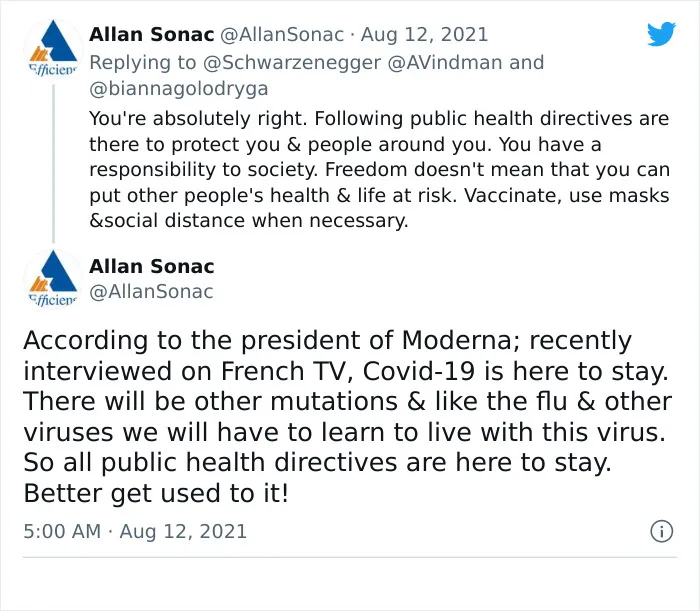Click the "Better get used to it!" line
Image resolution: width=700 pixels, height=611 pixels.
(x=156, y=493)
